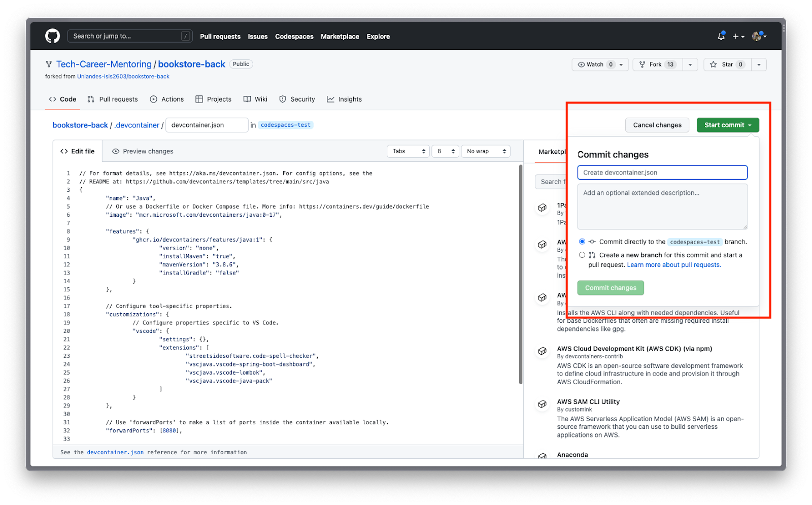
Task: Click the Cancel changes button
Action: tap(657, 125)
